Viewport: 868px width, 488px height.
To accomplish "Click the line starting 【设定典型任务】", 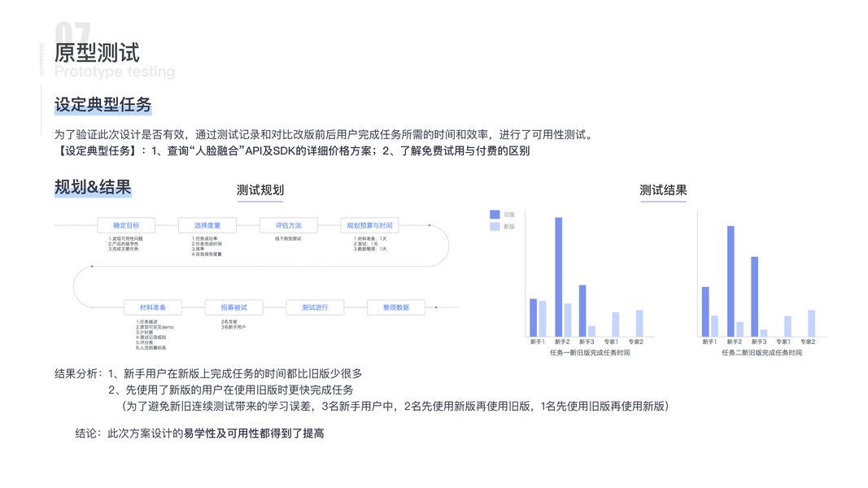I will 292,150.
